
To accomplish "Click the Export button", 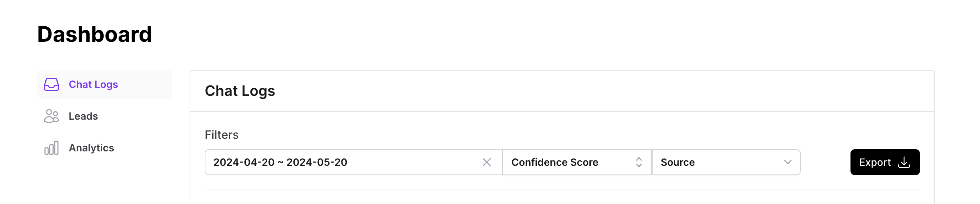I will (x=885, y=162).
